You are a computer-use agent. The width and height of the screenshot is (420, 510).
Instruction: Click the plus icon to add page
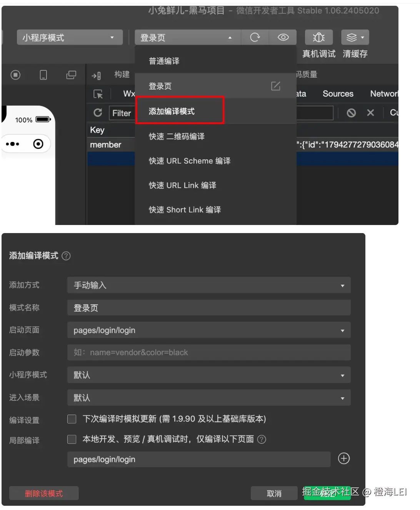click(344, 458)
